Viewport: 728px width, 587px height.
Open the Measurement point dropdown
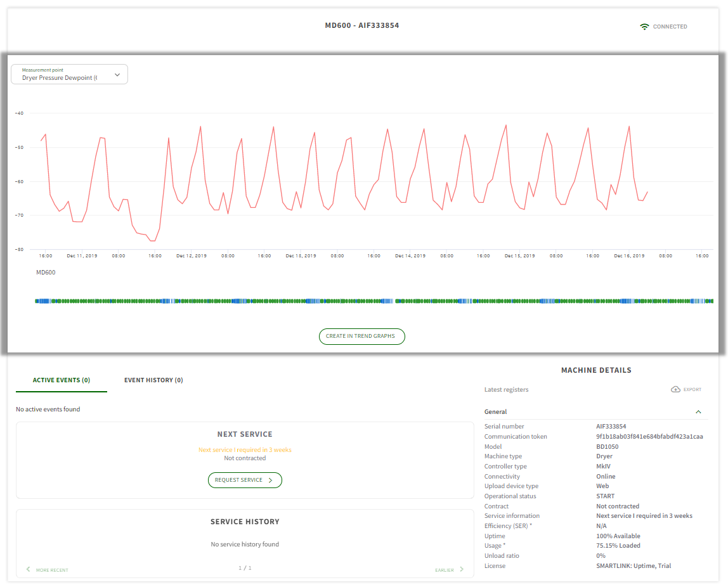(x=70, y=74)
